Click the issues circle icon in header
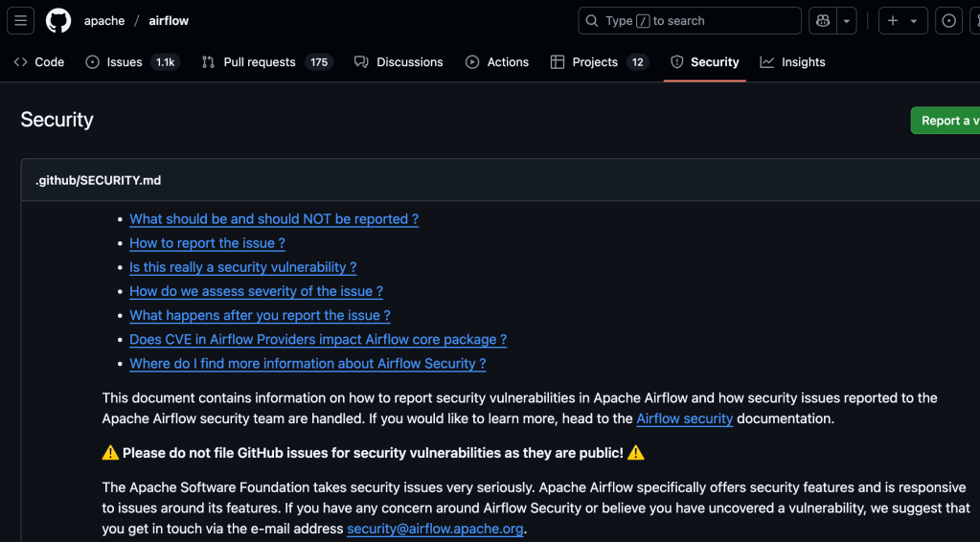Screen dimensions: 980x542 tap(948, 20)
